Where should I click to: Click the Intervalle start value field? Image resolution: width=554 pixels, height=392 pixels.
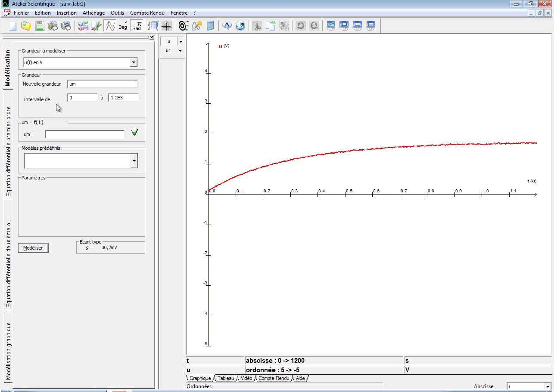click(82, 98)
